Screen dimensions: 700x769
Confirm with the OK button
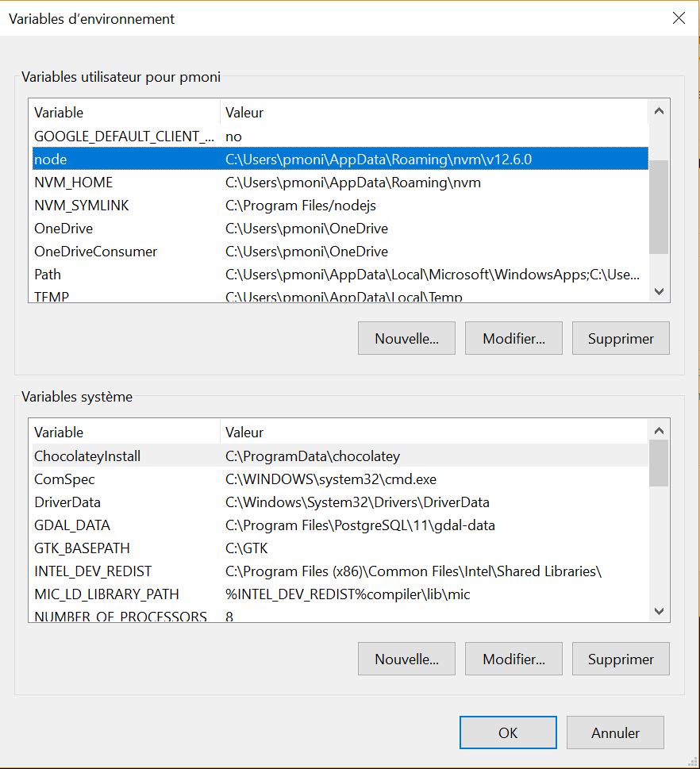[x=508, y=732]
